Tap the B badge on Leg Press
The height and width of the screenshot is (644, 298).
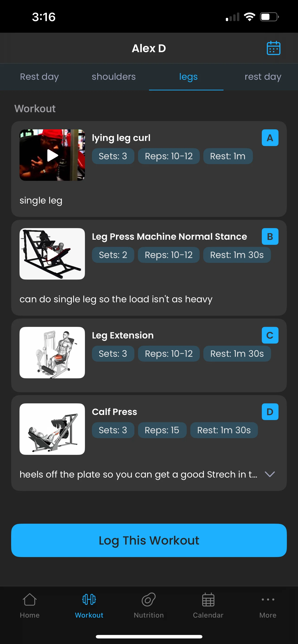pyautogui.click(x=270, y=236)
